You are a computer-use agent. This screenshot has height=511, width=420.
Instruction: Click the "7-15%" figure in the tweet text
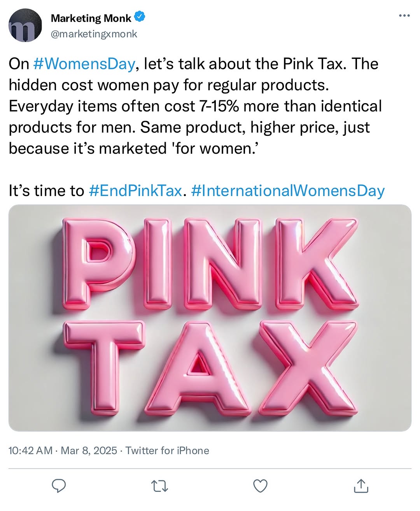click(218, 106)
